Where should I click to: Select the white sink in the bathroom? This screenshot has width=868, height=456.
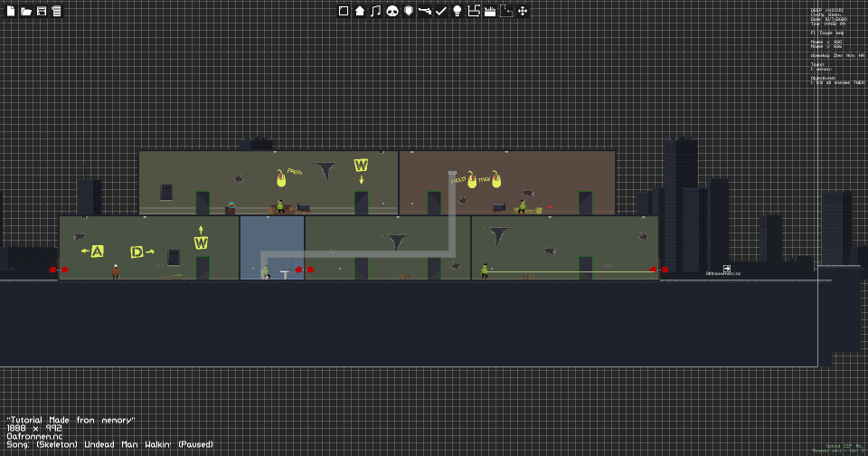[285, 274]
